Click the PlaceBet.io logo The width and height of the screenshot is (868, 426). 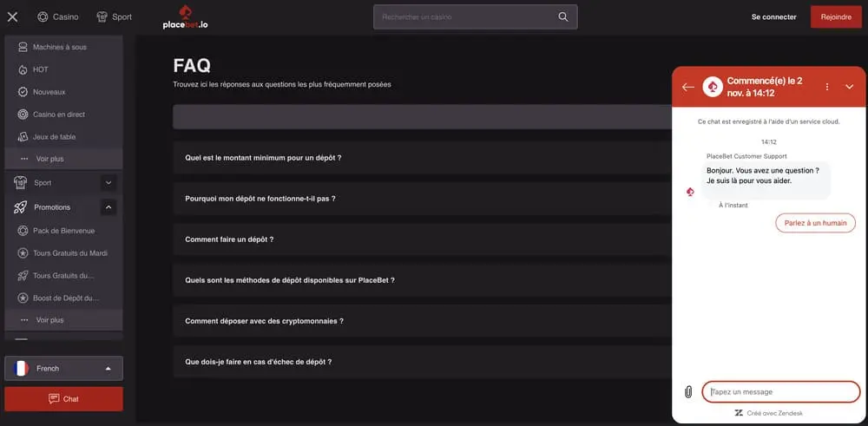(186, 16)
